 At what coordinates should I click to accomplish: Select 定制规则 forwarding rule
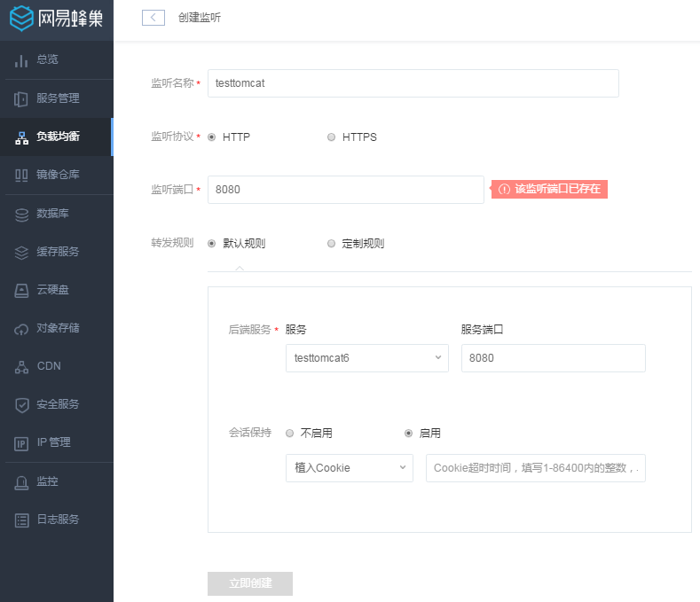(331, 243)
